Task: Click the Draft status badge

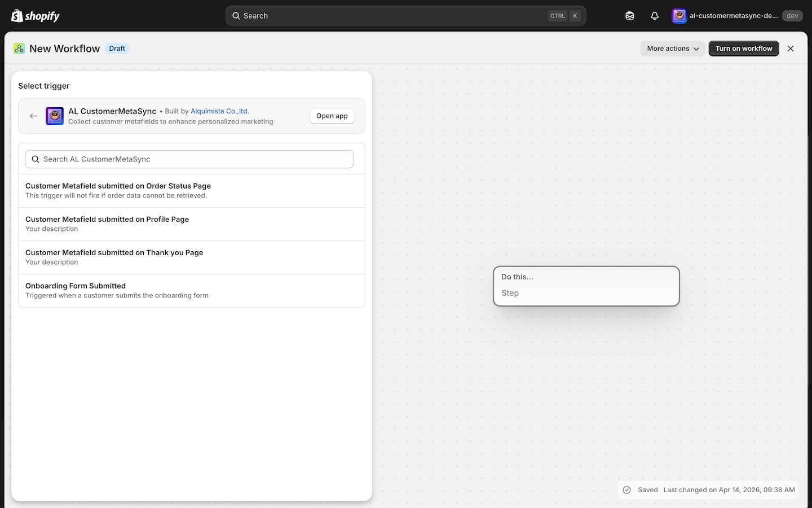Action: [117, 49]
